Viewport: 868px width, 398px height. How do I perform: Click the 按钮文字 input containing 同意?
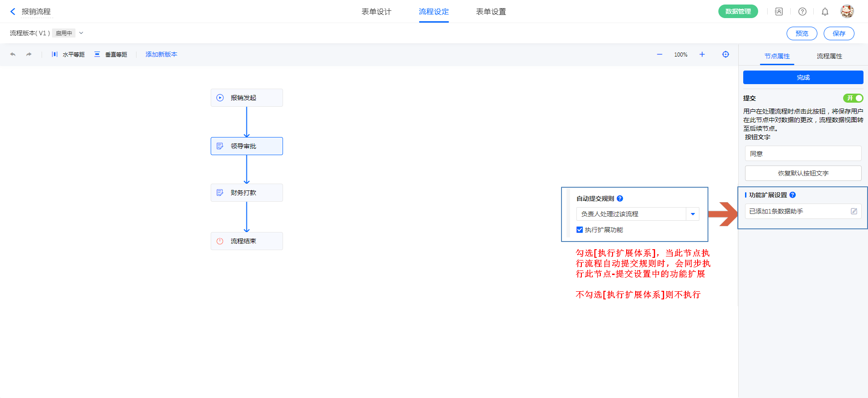click(x=803, y=154)
